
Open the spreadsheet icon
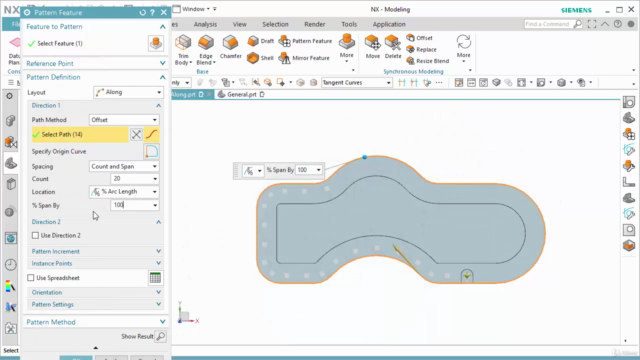pos(155,278)
